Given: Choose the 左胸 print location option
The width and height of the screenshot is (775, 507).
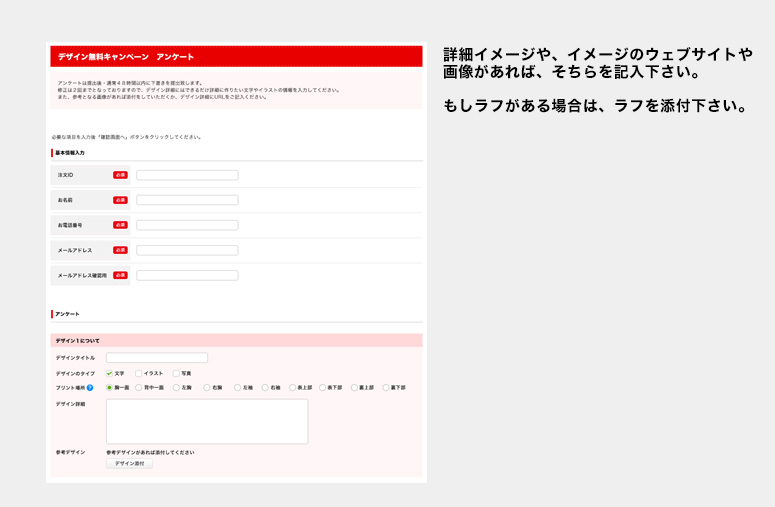Looking at the screenshot, I should tap(176, 387).
